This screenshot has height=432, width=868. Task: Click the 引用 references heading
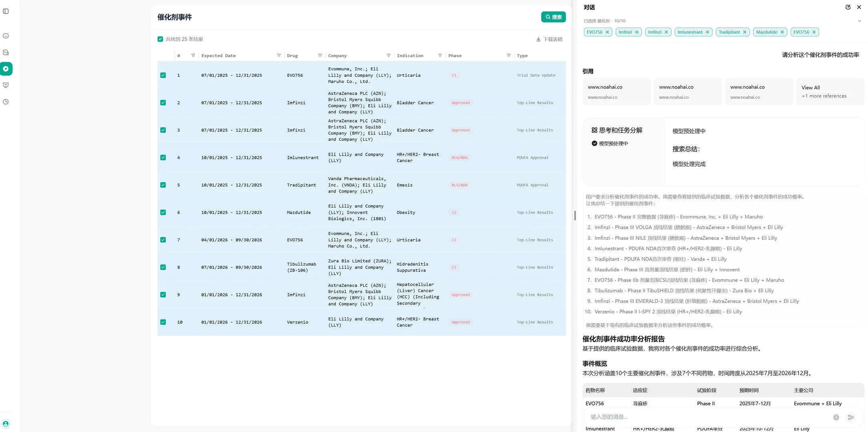588,71
